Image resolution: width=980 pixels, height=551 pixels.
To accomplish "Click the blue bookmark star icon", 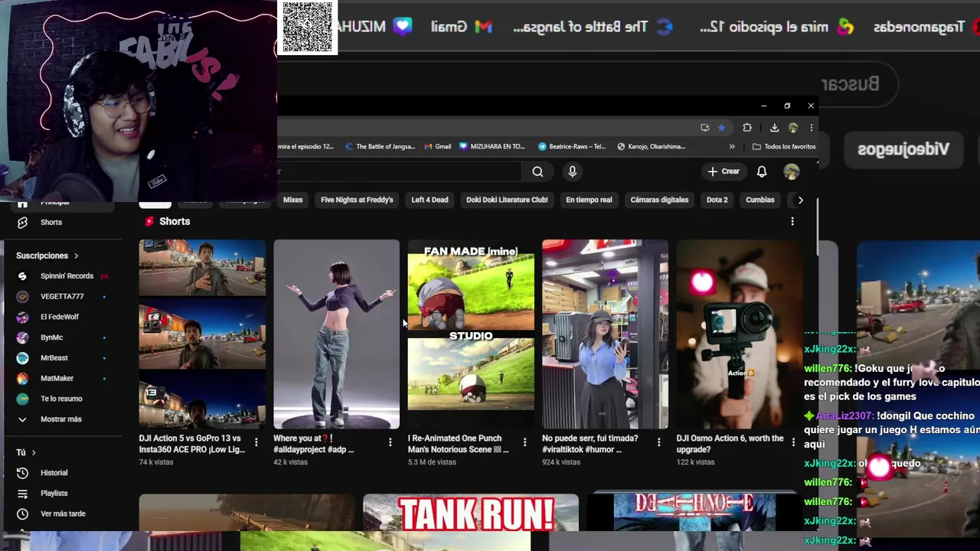I will pos(721,128).
